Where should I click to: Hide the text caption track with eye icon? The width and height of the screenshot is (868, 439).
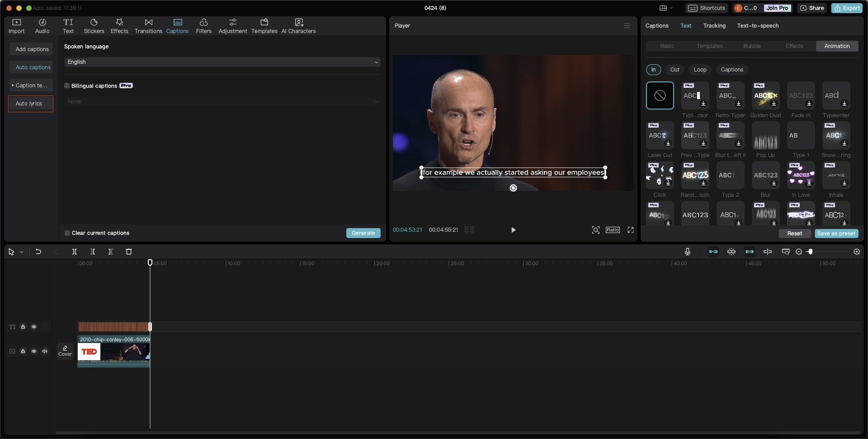[34, 327]
